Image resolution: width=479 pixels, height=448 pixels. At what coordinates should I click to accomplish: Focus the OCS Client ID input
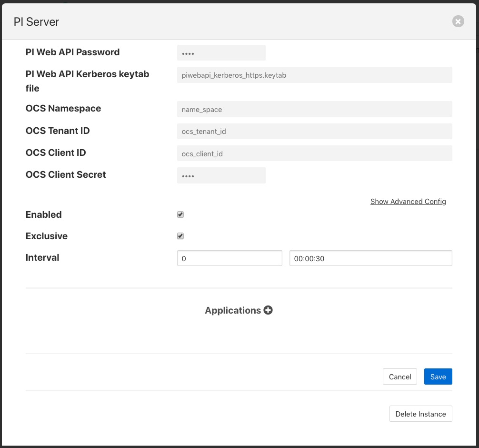[314, 153]
